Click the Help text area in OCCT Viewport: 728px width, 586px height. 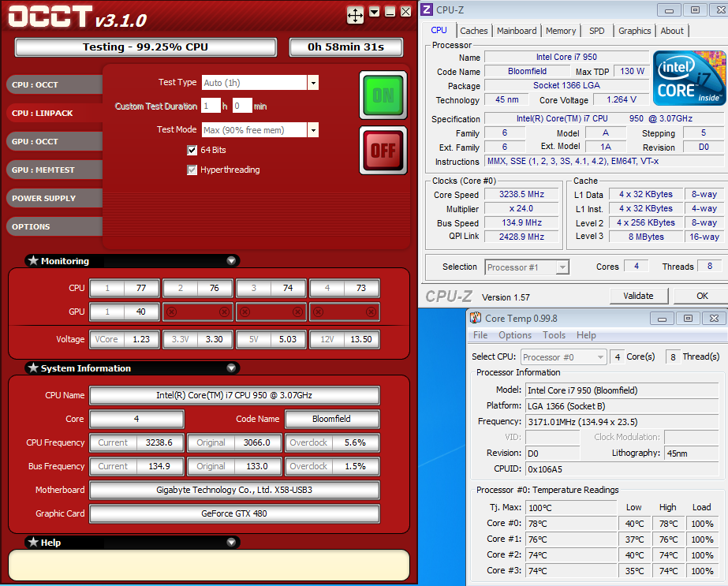pos(209,565)
